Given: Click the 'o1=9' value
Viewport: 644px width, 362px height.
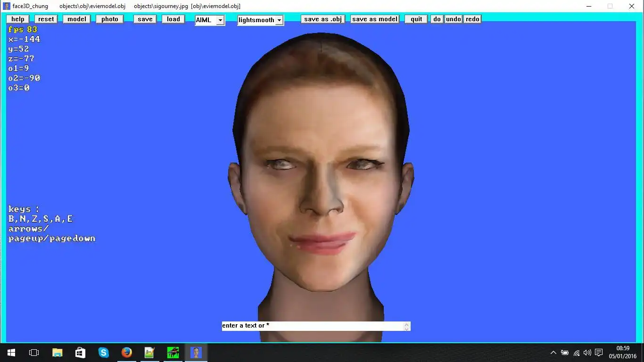Looking at the screenshot, I should point(18,68).
